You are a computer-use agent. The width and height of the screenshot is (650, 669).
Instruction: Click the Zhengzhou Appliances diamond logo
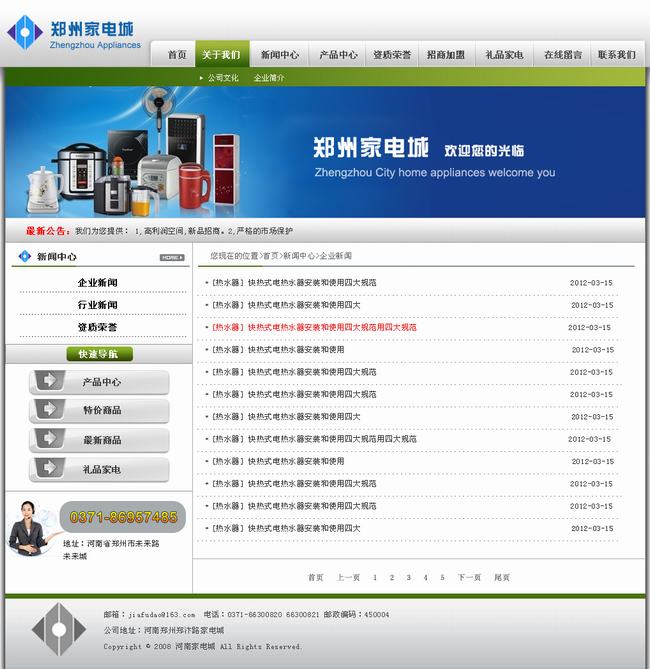point(24,32)
